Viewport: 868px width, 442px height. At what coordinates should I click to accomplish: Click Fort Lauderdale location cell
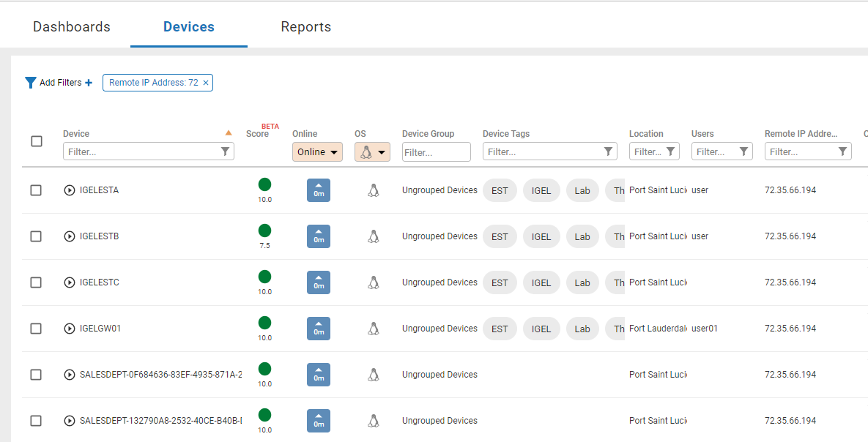659,329
